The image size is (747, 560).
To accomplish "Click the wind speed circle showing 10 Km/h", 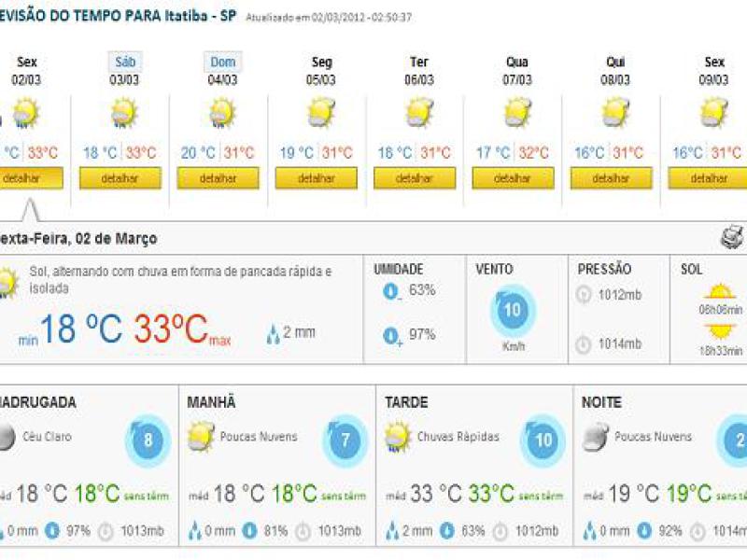I will tap(513, 311).
